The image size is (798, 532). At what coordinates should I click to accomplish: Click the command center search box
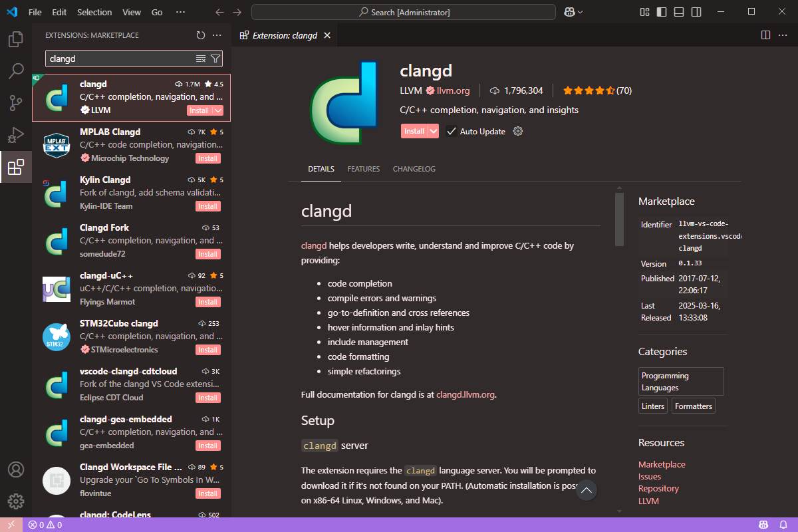coord(404,12)
